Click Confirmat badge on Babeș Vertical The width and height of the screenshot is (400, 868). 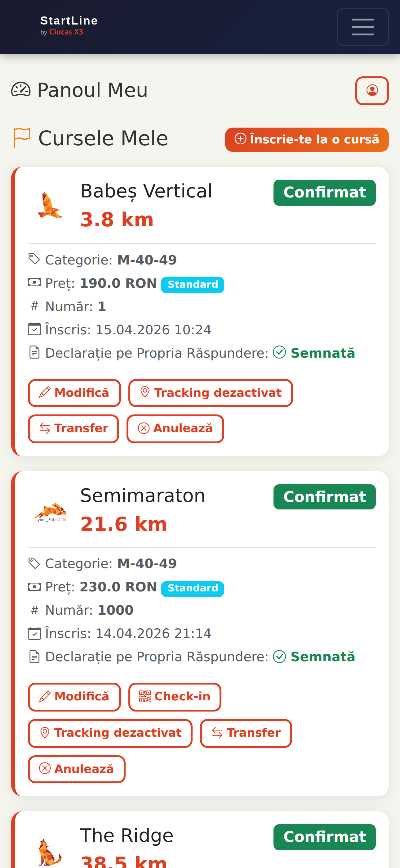[324, 193]
